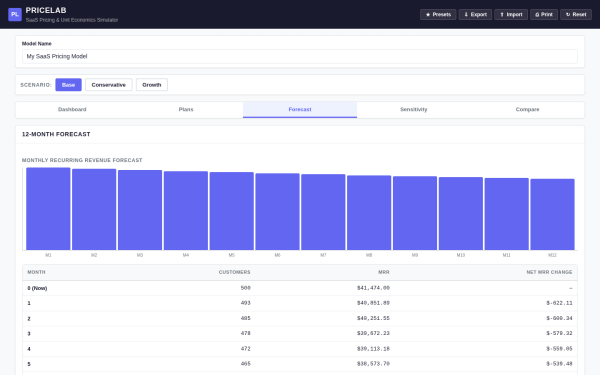
Task: Click the '0 (Now)' month cell
Action: [x=37, y=288]
